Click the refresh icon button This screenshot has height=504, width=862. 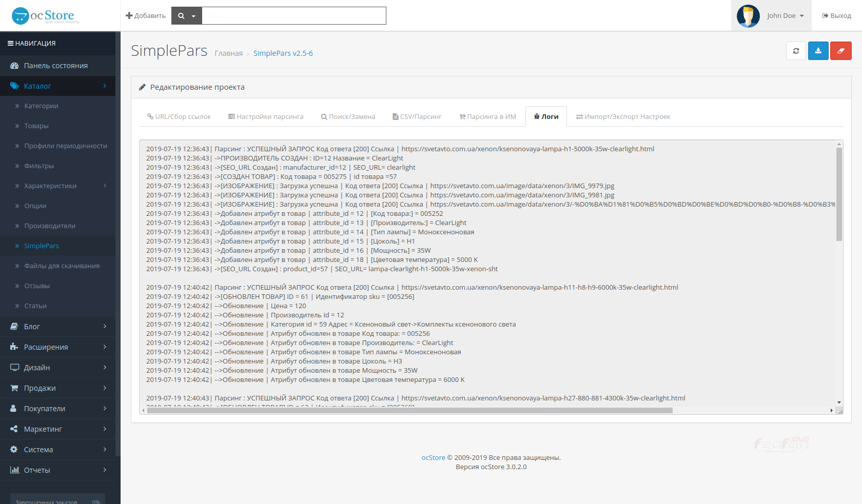point(796,51)
